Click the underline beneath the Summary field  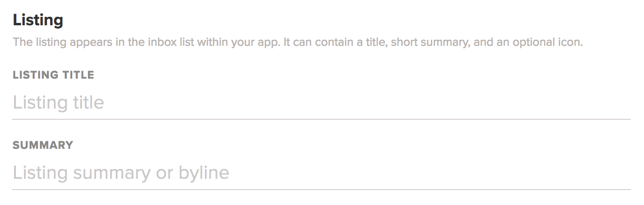322,190
